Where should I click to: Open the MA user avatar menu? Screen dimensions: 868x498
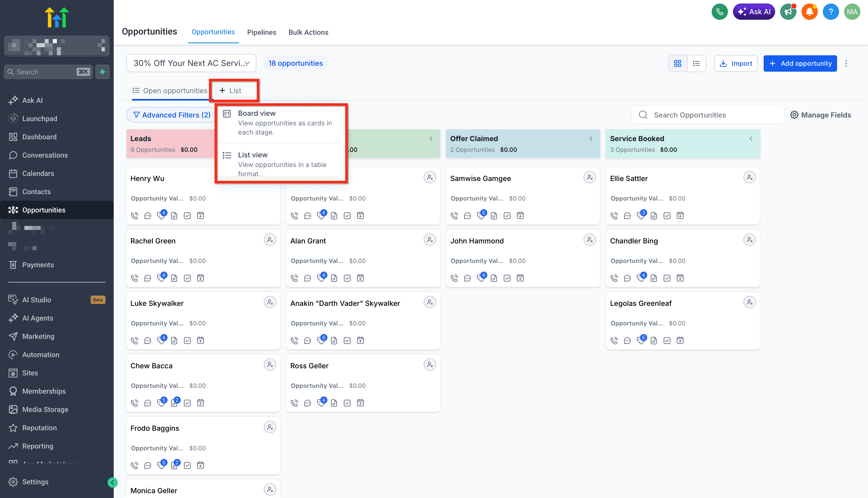(x=852, y=12)
